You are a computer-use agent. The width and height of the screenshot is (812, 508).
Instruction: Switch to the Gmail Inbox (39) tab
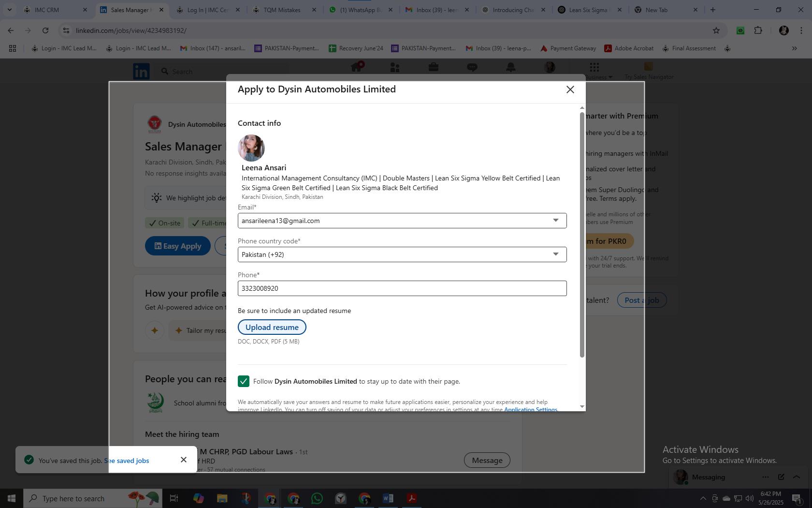click(x=437, y=10)
